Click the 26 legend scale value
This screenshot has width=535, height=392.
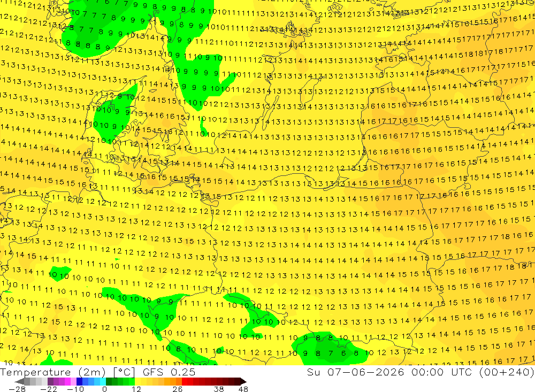(178, 389)
